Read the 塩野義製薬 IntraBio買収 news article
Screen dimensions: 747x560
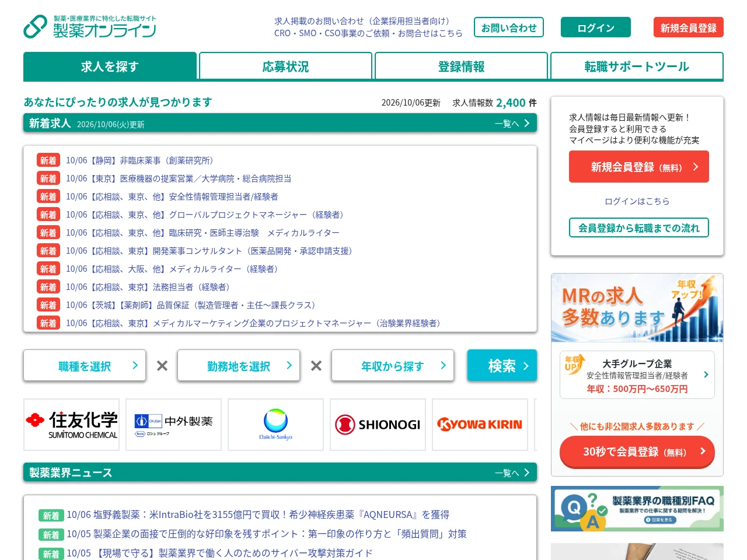pos(258,514)
